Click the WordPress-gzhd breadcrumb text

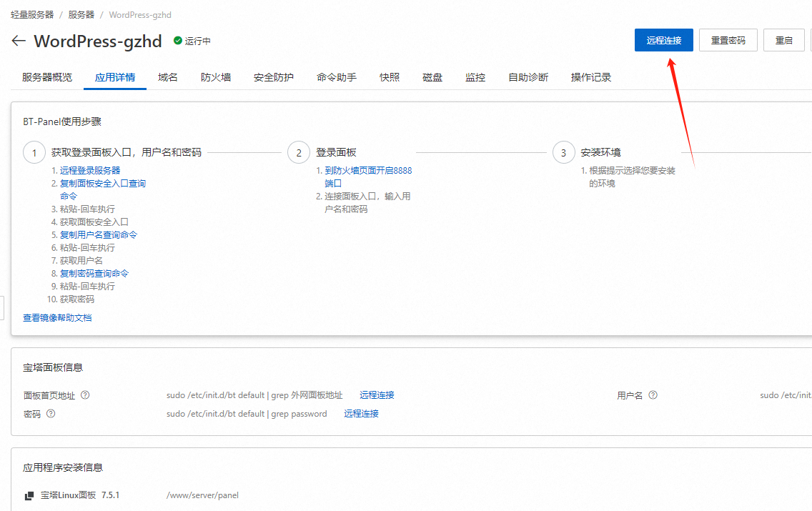pyautogui.click(x=140, y=15)
